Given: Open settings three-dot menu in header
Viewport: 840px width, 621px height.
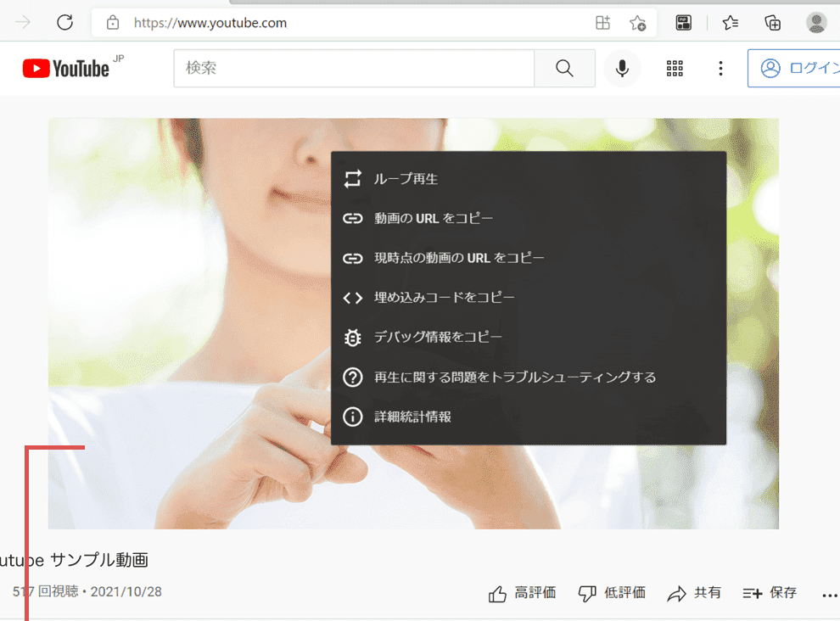Looking at the screenshot, I should pyautogui.click(x=720, y=69).
